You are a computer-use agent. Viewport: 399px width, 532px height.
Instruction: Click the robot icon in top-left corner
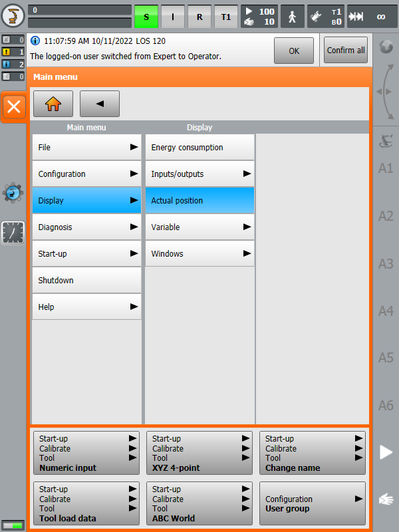pos(13,16)
